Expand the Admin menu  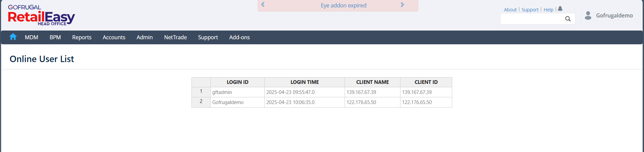[x=144, y=37]
